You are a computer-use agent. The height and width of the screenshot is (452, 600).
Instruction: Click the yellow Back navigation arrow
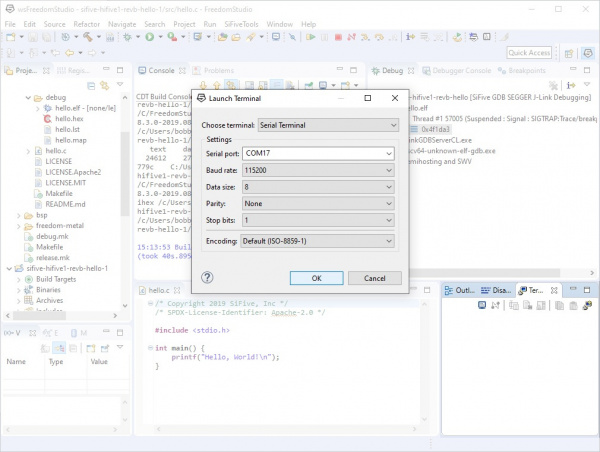69,52
